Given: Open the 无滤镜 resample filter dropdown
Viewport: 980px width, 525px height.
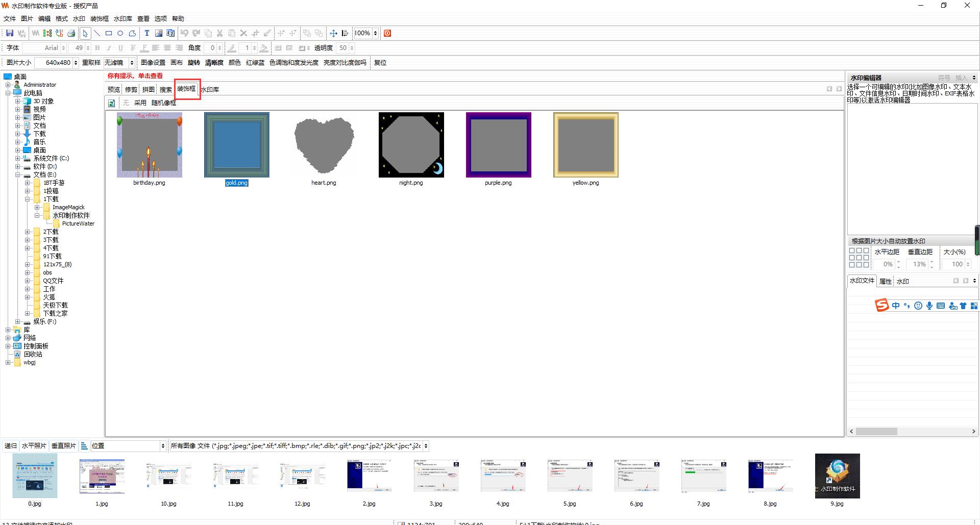Looking at the screenshot, I should [132, 63].
